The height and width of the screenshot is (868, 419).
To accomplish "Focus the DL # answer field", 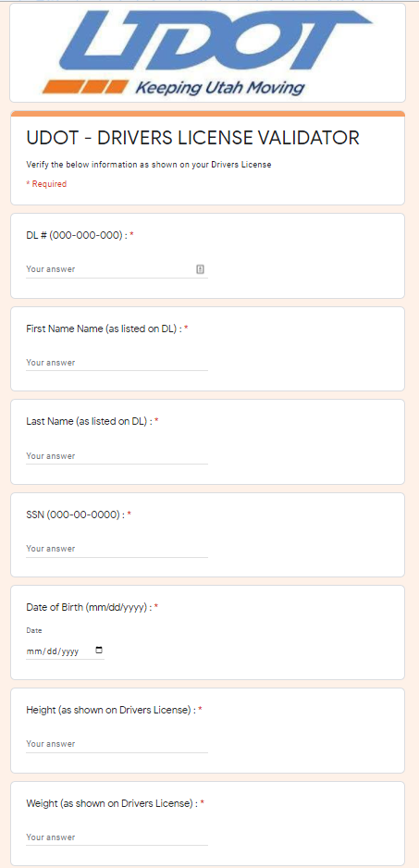I will [117, 269].
